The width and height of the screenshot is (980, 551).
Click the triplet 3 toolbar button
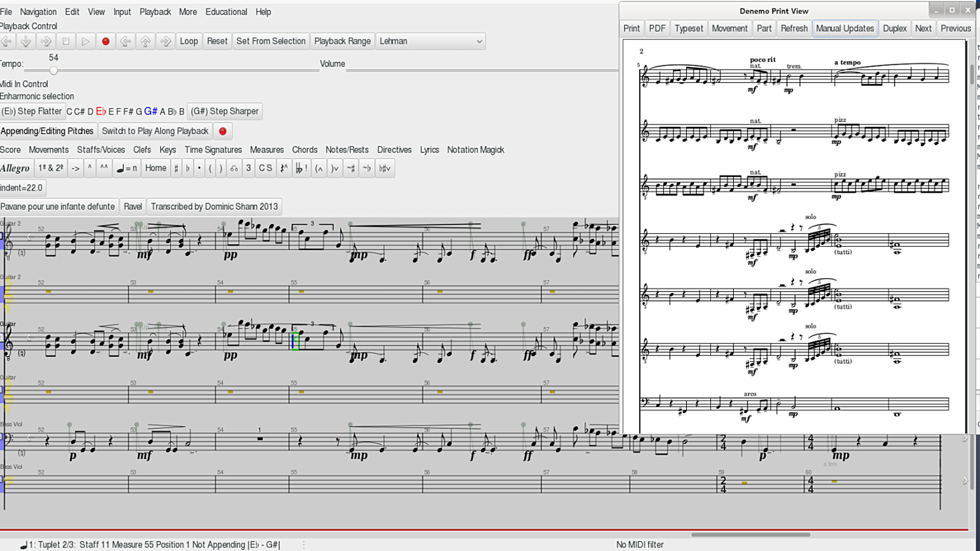(248, 168)
